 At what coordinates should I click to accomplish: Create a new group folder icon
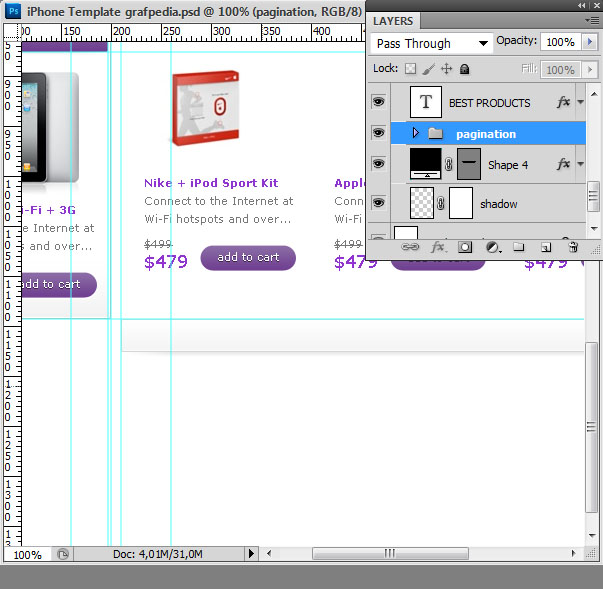click(x=518, y=246)
